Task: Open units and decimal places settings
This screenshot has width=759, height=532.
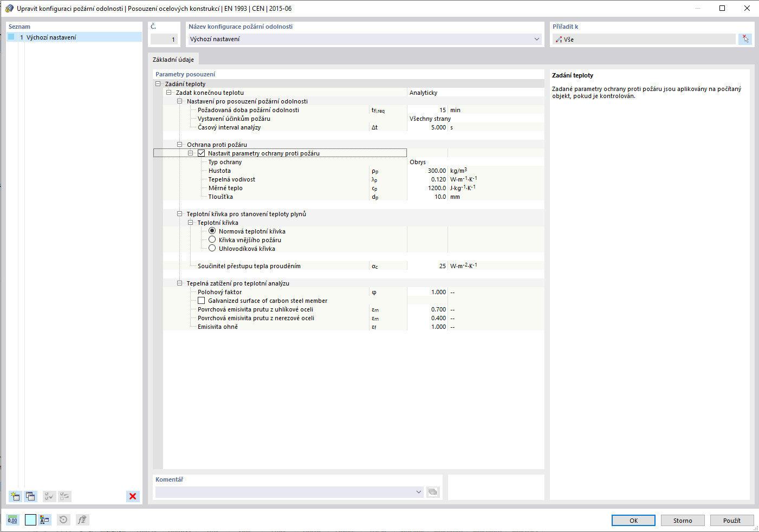Action: pos(12,520)
